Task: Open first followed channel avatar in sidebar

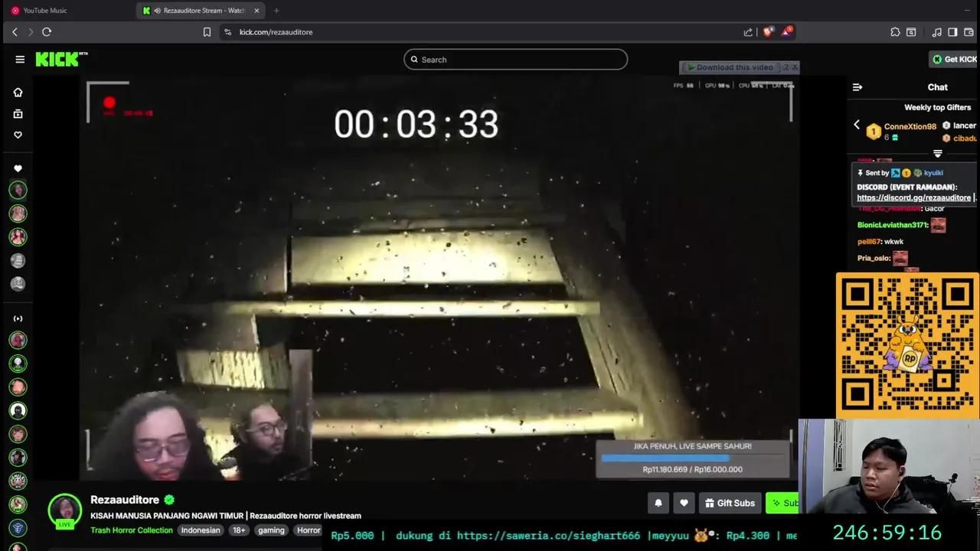Action: click(18, 190)
